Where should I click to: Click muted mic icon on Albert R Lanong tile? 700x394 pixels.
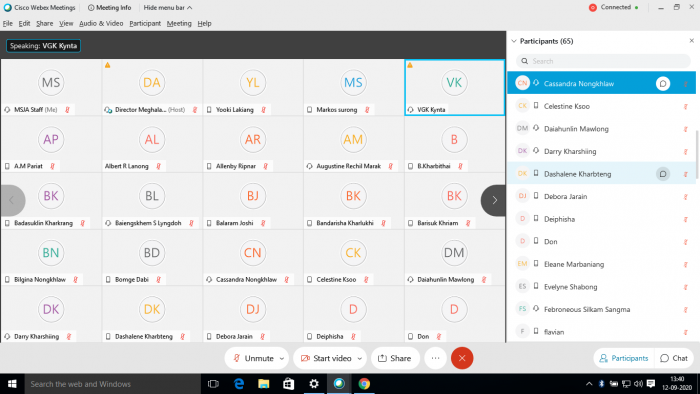[158, 166]
